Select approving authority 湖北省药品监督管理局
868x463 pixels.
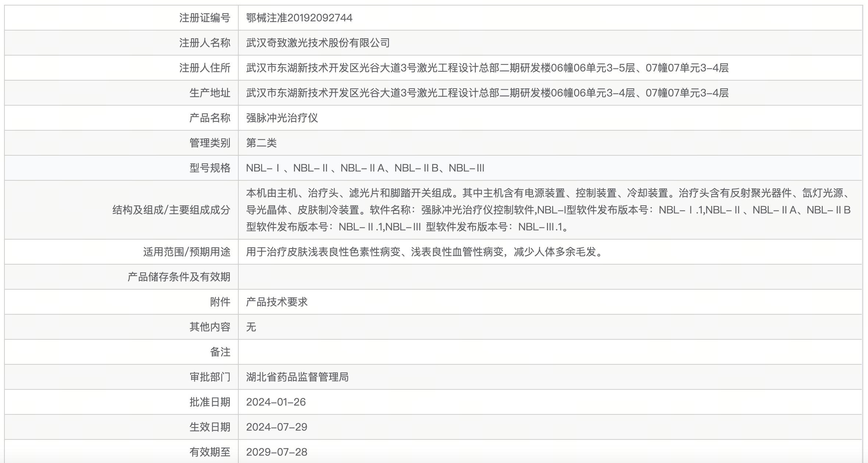tap(297, 377)
